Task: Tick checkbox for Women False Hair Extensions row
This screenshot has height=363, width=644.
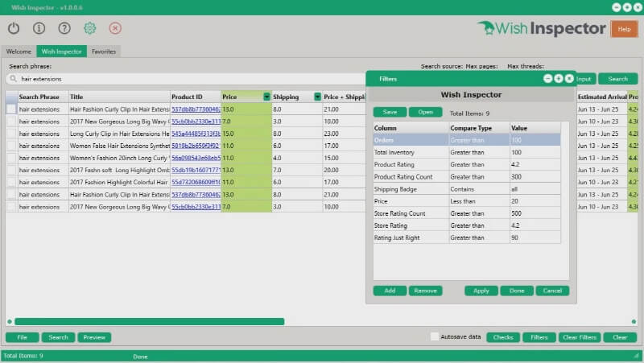Action: pyautogui.click(x=11, y=146)
